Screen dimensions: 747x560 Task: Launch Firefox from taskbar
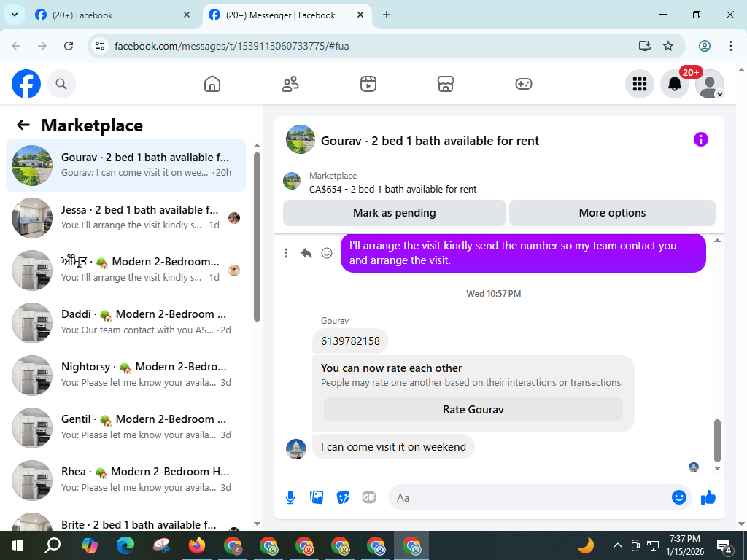tap(197, 545)
